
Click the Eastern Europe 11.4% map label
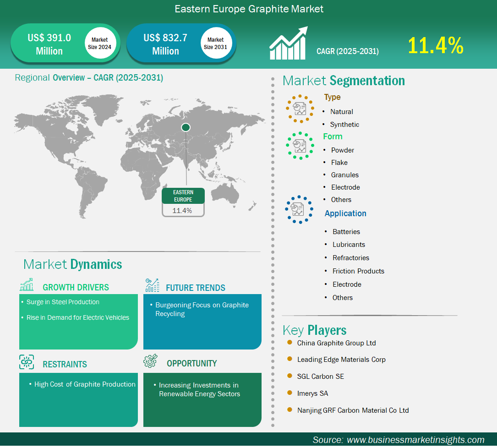pos(183,202)
